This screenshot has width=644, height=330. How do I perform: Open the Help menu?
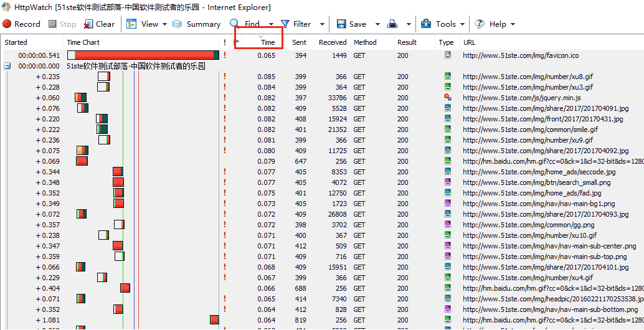point(496,24)
